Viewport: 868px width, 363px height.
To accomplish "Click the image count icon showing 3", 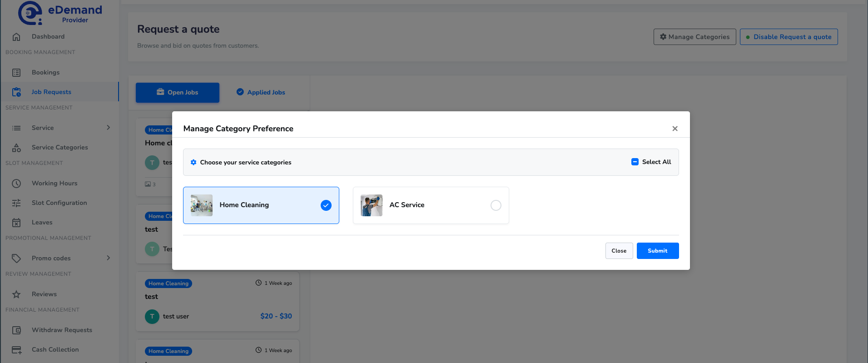I will pos(148,184).
